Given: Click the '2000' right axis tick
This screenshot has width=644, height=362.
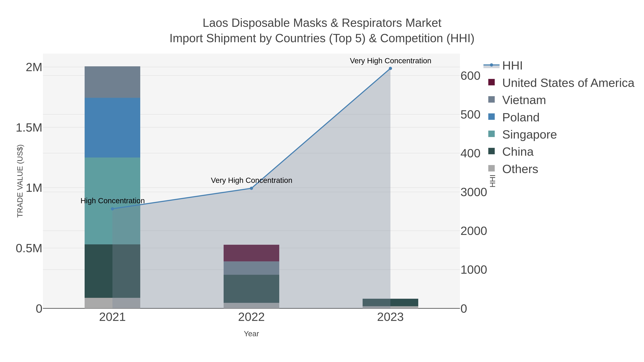Looking at the screenshot, I should [474, 231].
